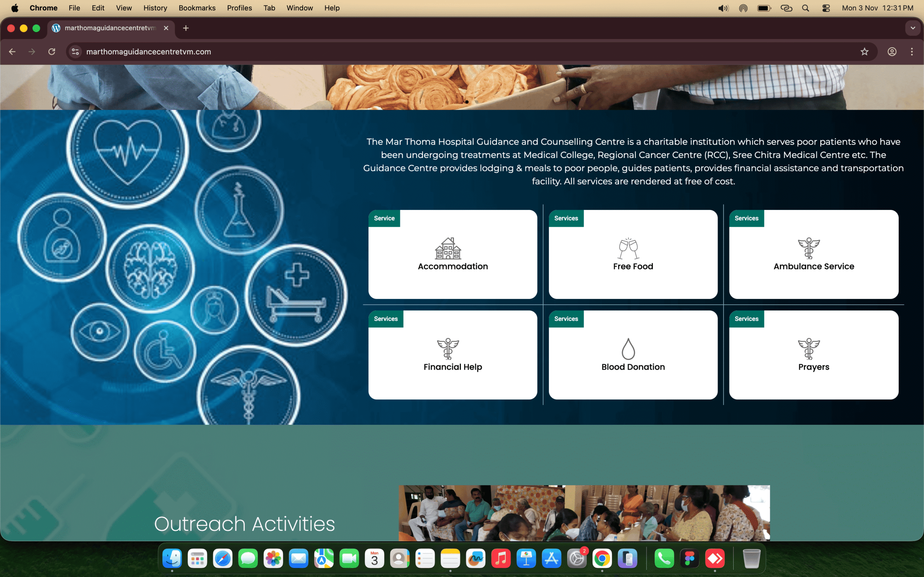The height and width of the screenshot is (577, 924).
Task: Open Figma from the dock
Action: 689,559
